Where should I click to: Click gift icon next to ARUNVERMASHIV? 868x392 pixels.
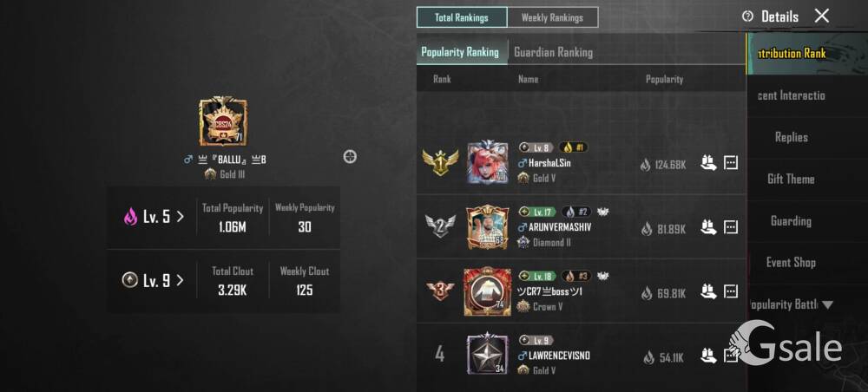coord(708,227)
